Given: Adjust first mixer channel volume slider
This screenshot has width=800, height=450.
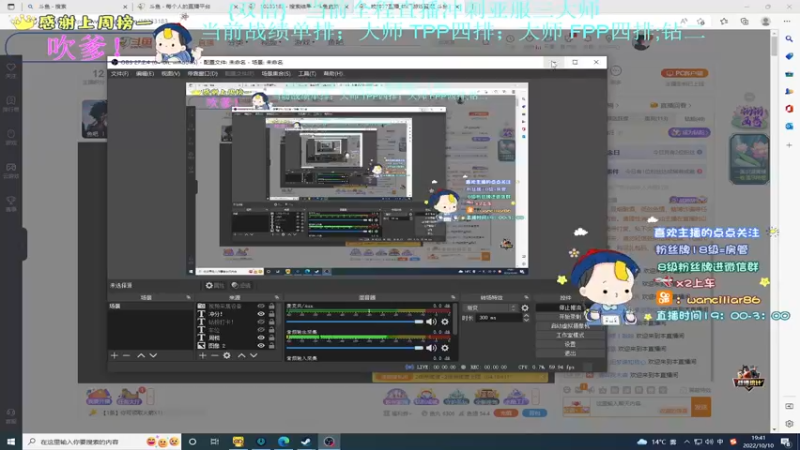Looking at the screenshot, I should point(355,322).
